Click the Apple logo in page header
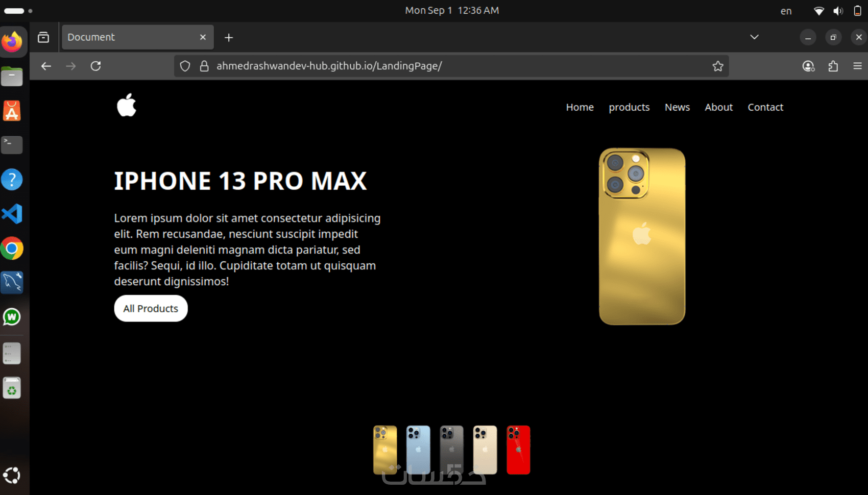 [x=127, y=105]
